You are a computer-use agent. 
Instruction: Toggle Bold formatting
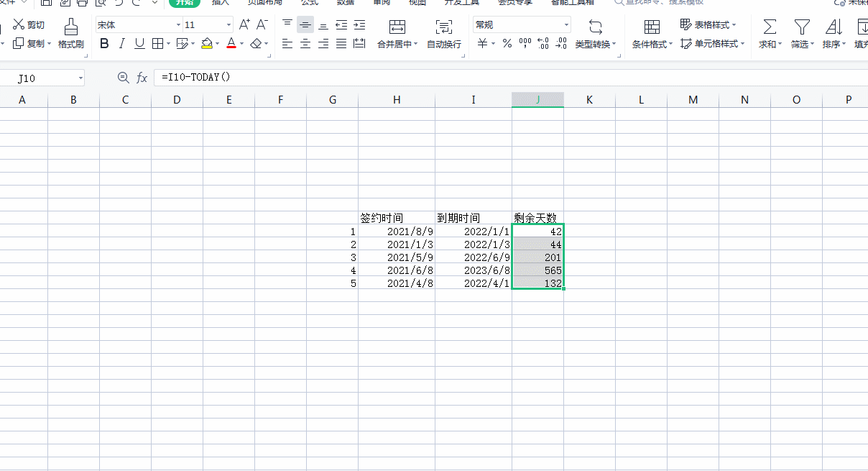(x=105, y=44)
